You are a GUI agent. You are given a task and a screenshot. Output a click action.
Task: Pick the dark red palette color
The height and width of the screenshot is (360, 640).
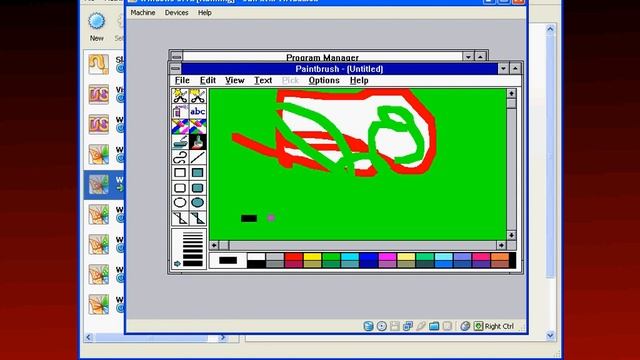coord(293,264)
